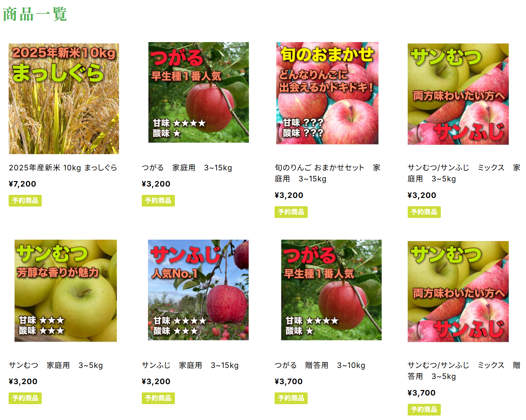Click the つがる 家庭用 3~15kg title
This screenshot has height=420, width=526.
pos(187,168)
